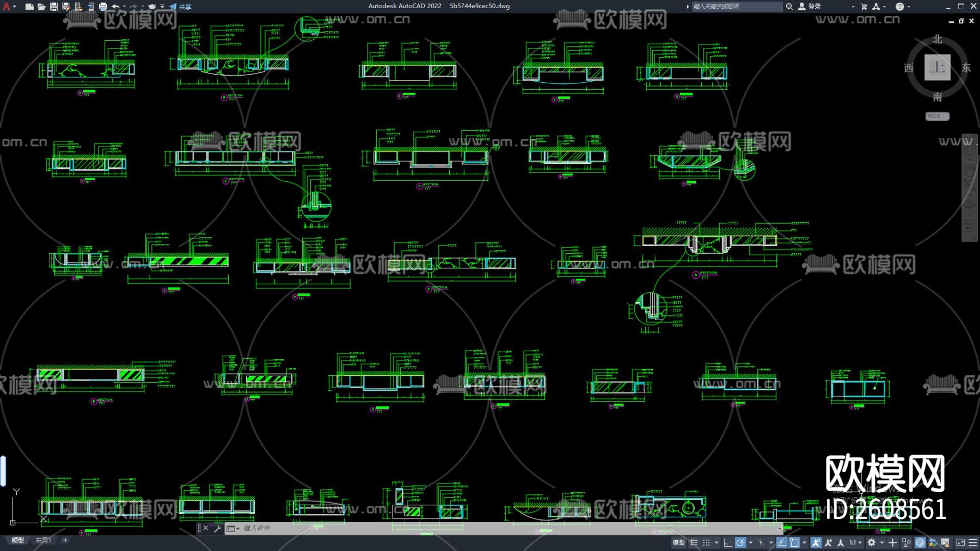Click the annotation monitor plus icon

tap(893, 543)
